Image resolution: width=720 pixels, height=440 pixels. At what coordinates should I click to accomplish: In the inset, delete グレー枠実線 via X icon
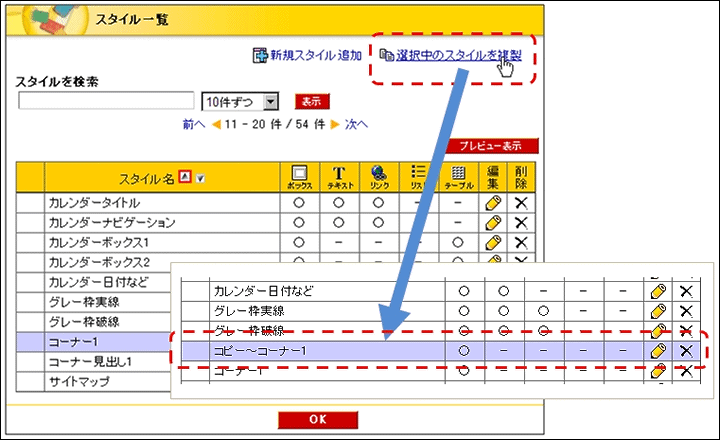[686, 311]
